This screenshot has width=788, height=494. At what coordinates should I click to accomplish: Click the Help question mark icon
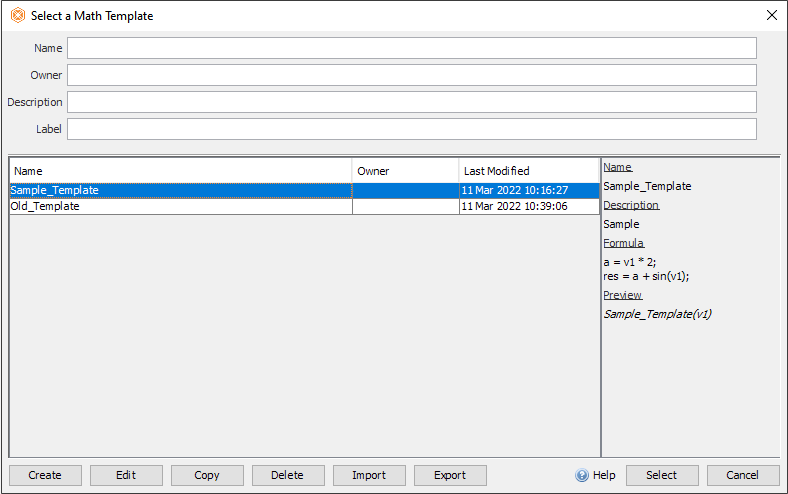tap(581, 475)
